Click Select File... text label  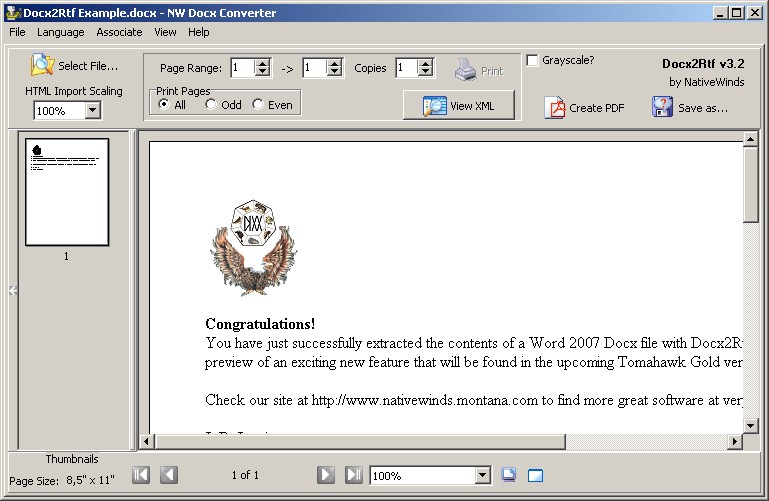[88, 66]
